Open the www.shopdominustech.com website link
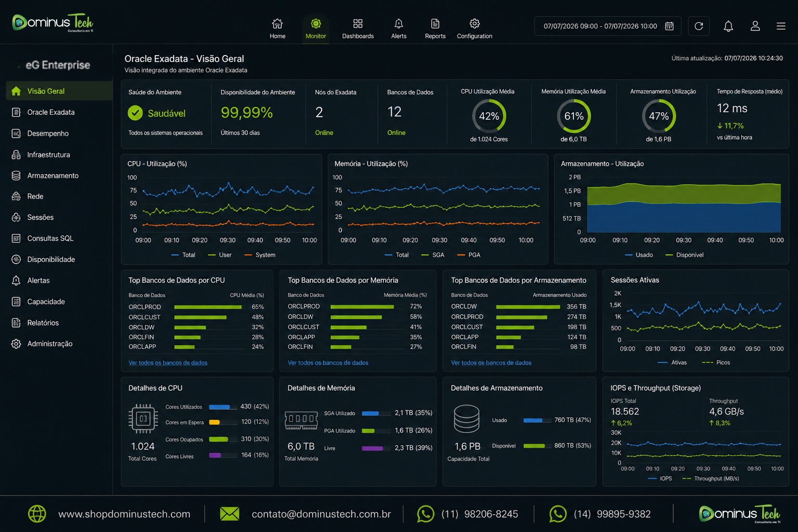798x532 pixels. (x=124, y=514)
